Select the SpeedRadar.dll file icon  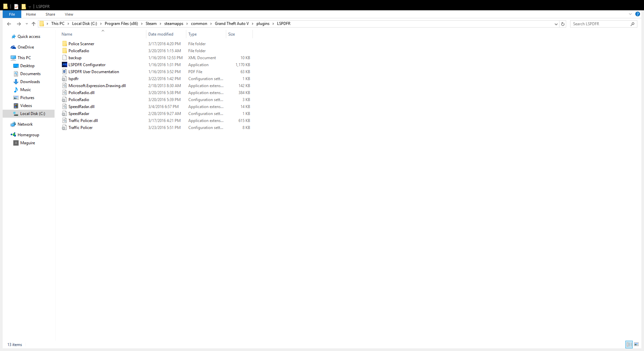(65, 107)
